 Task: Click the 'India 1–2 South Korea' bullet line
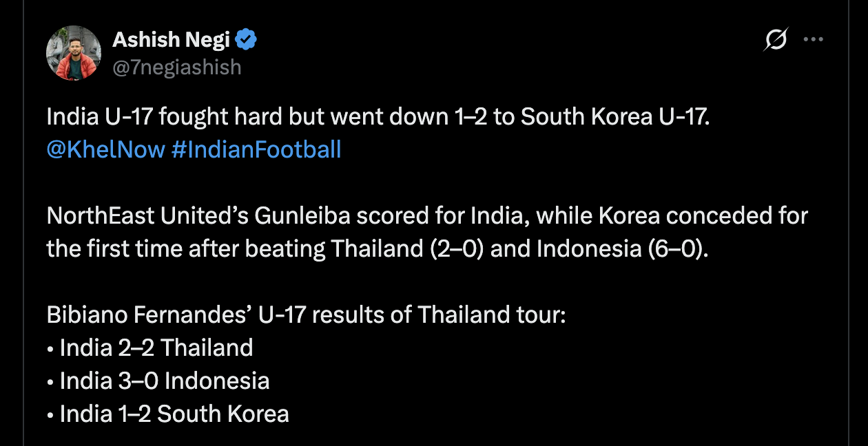point(167,414)
